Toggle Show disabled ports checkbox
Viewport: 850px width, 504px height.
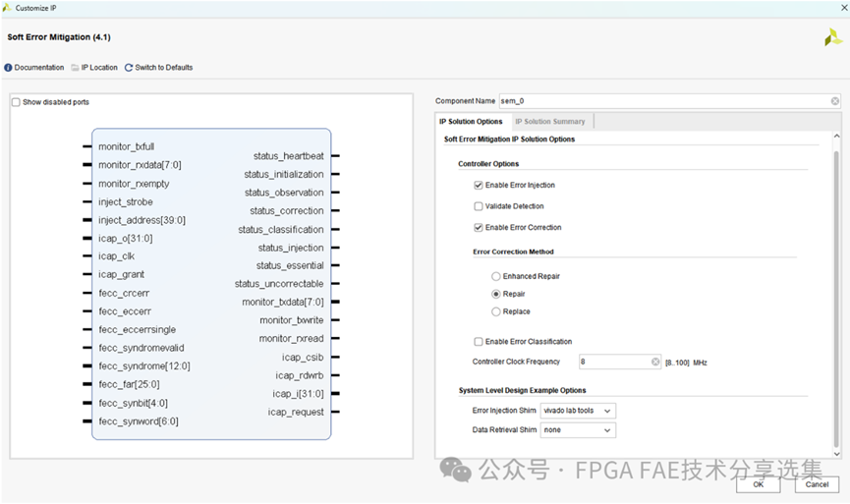(16, 102)
